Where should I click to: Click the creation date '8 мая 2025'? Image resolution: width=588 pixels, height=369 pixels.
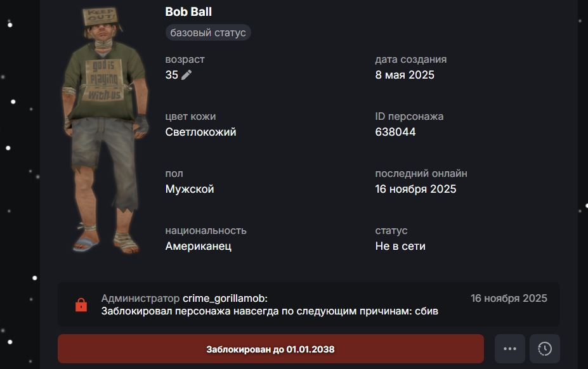pyautogui.click(x=405, y=75)
